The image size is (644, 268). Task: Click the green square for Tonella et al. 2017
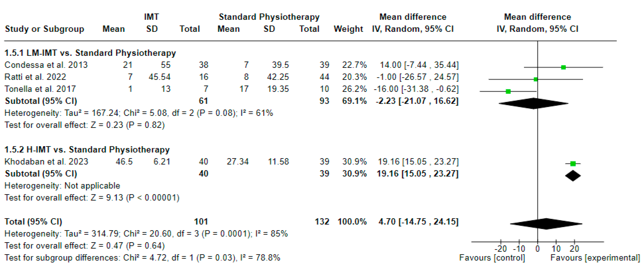click(508, 91)
